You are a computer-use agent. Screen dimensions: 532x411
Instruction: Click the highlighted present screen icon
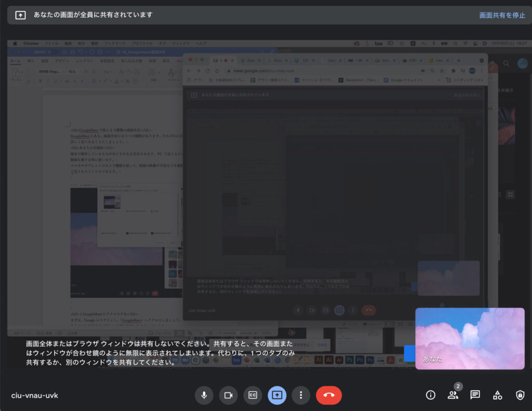[277, 395]
